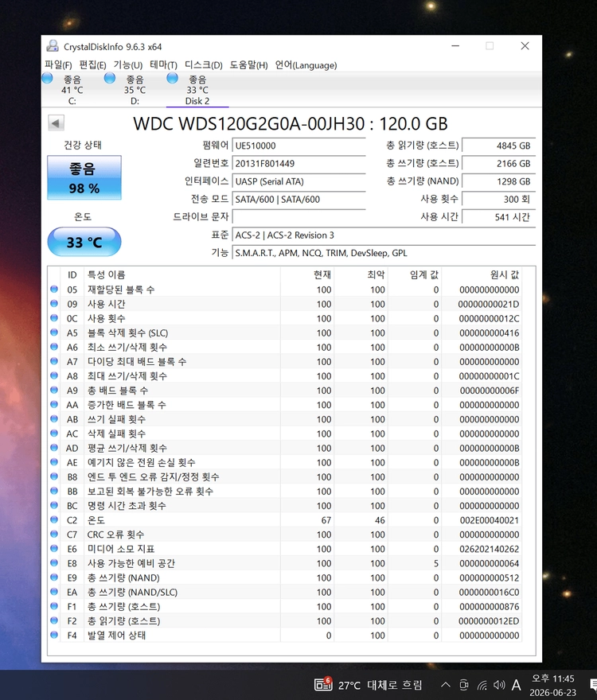Click the CrystalDiskInfo app icon in title bar

pos(53,46)
